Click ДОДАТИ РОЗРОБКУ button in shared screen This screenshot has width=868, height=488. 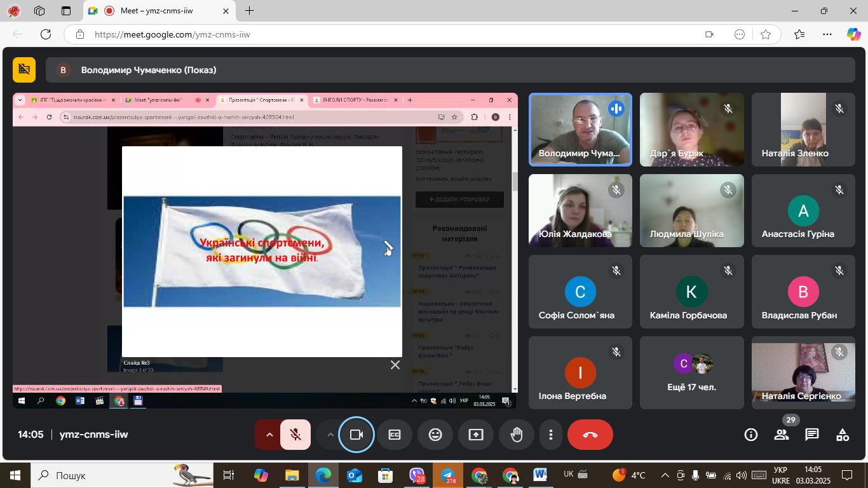459,200
